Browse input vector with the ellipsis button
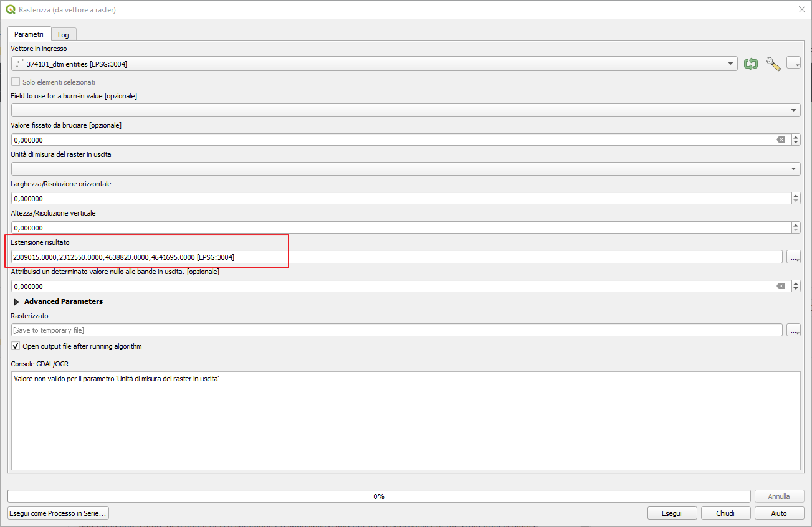Viewport: 812px width, 527px height. click(793, 64)
